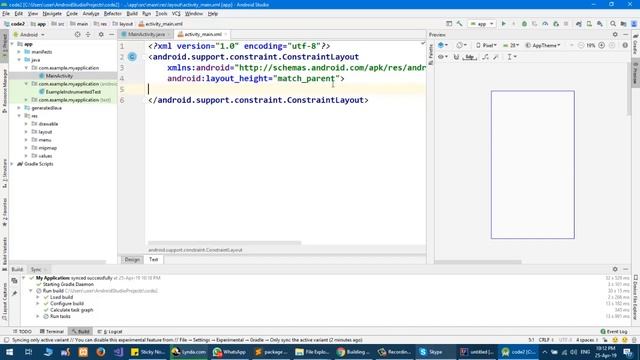Screen dimensions: 640x360
Task: Open Android project view dropdown
Action: point(29,35)
